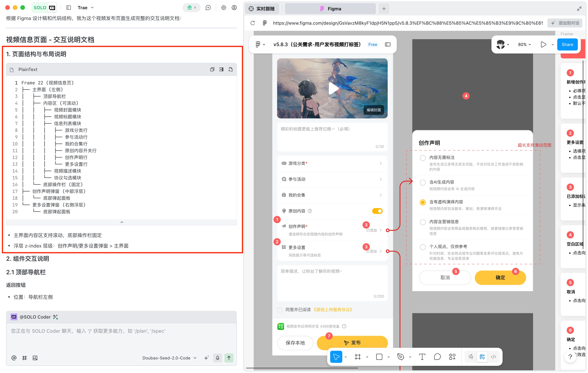Select the 含有虚构演绎内容 radio option

pyautogui.click(x=423, y=202)
